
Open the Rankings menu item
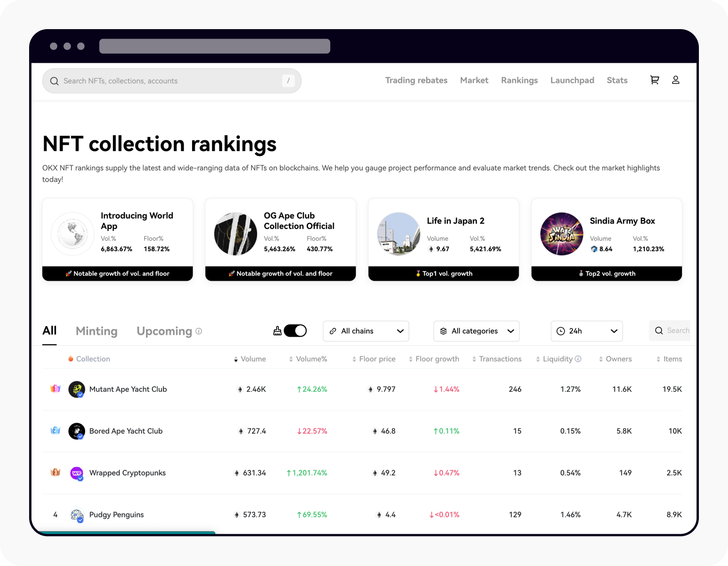point(519,80)
